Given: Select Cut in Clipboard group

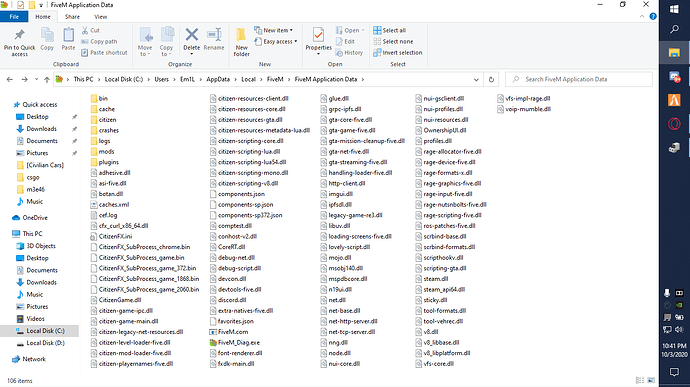Looking at the screenshot, I should coord(91,30).
